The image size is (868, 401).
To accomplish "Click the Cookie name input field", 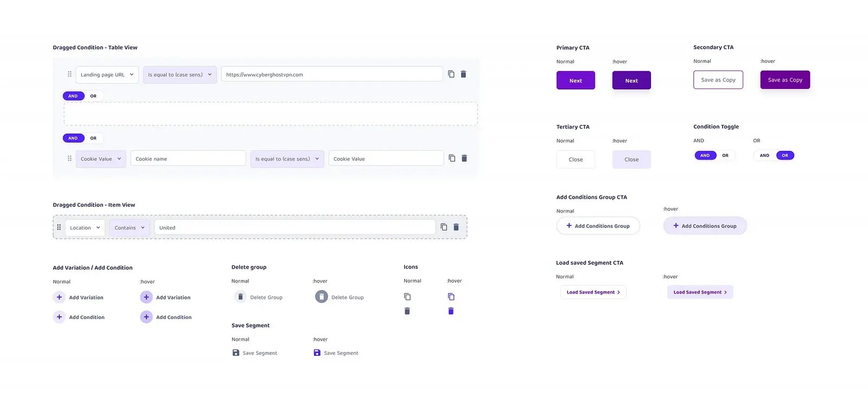I will pos(188,158).
